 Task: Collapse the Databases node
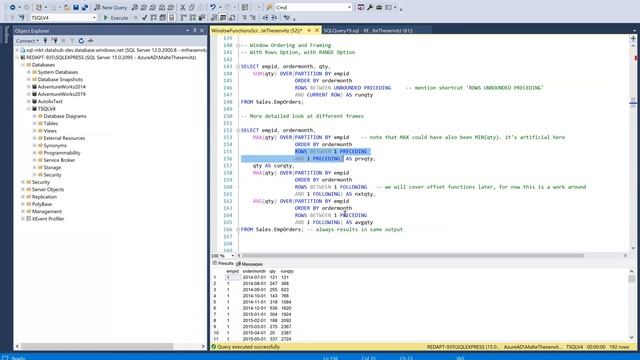click(x=23, y=65)
